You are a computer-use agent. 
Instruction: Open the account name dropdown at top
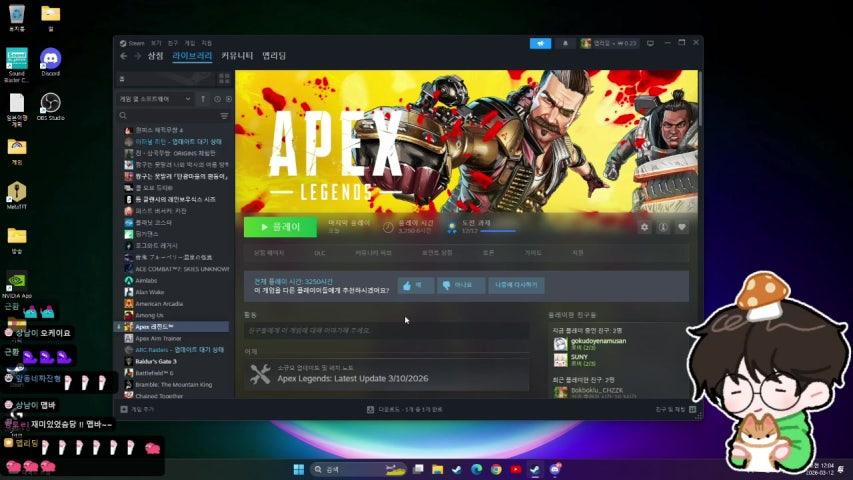tap(609, 44)
